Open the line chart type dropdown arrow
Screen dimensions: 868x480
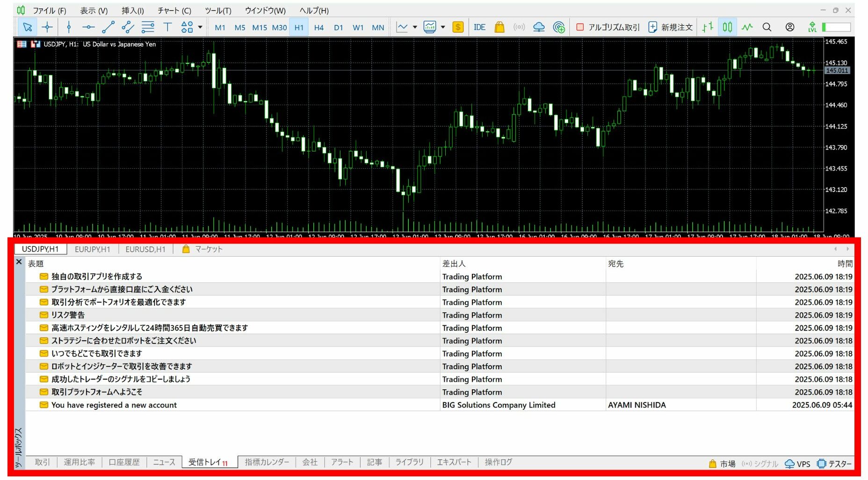(x=415, y=27)
